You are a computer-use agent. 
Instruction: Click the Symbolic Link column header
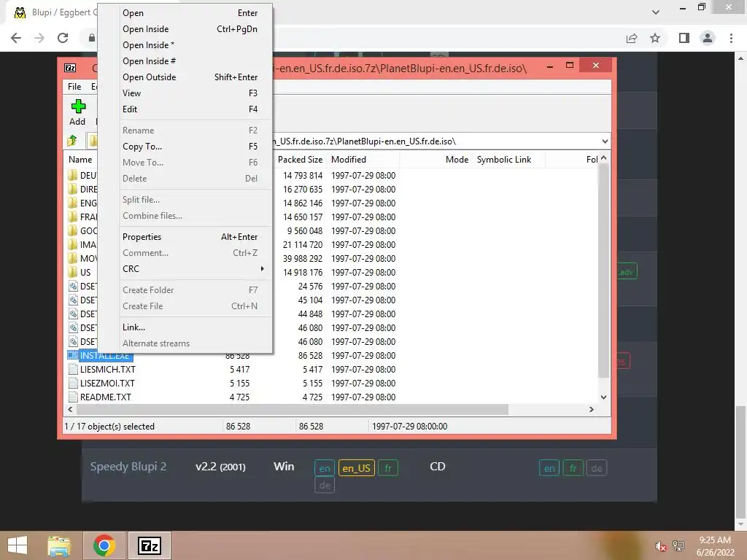coord(504,160)
